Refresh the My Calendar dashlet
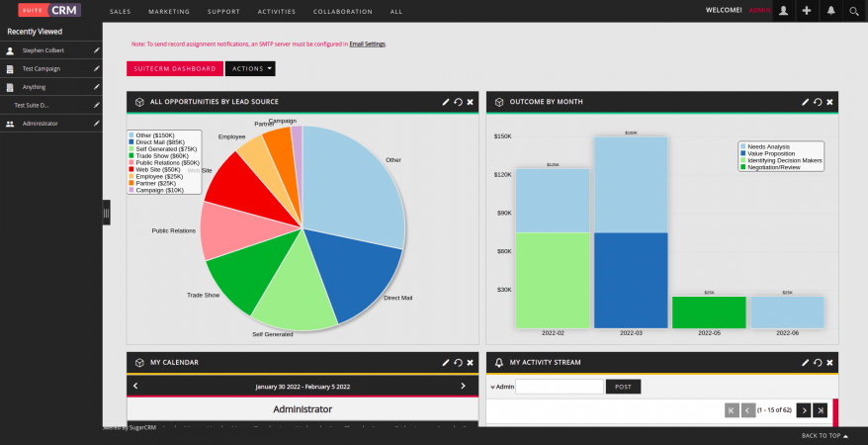Viewport: 868px width, 445px height. pos(458,363)
